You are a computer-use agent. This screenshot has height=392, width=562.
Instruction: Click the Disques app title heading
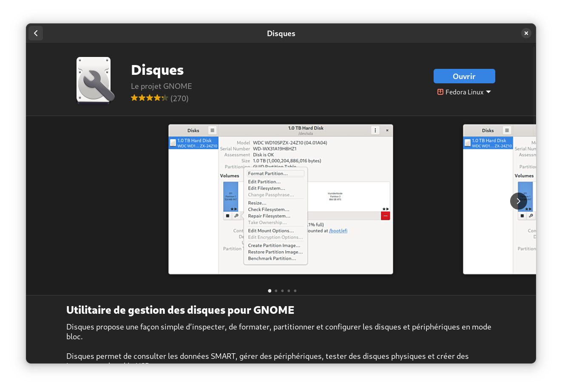pyautogui.click(x=157, y=70)
